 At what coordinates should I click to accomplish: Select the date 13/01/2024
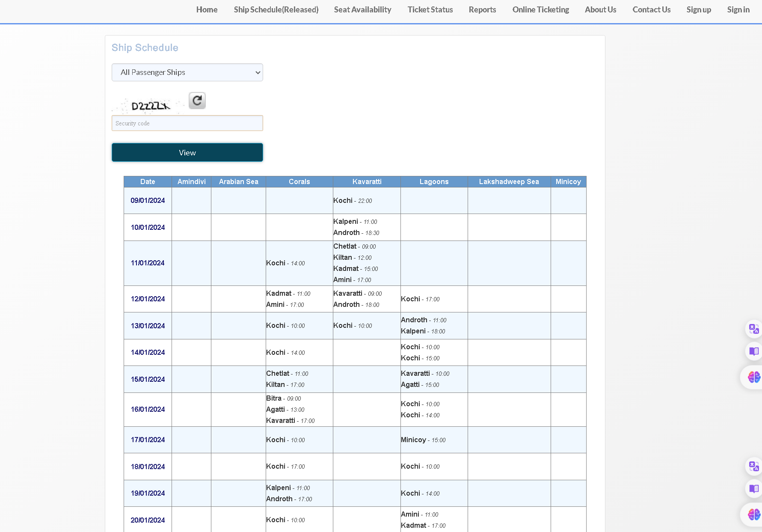(148, 326)
